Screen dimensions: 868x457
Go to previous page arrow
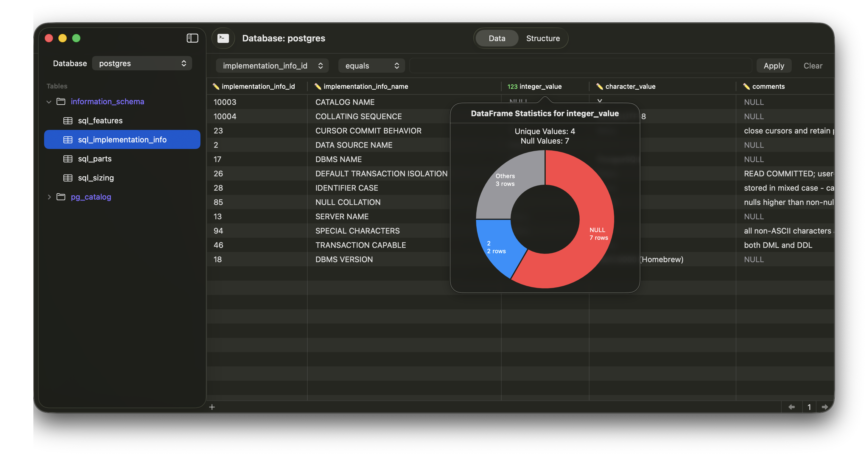point(791,407)
